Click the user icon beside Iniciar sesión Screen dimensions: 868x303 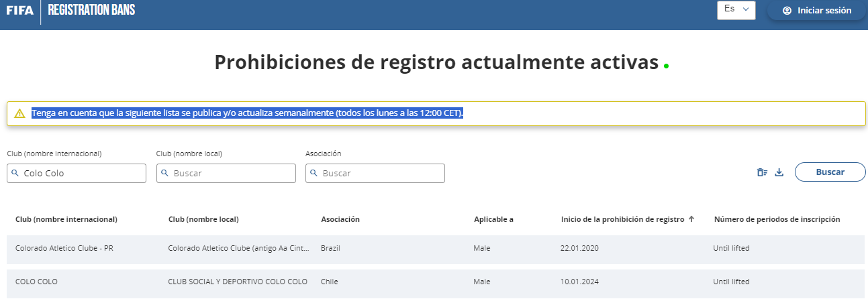(787, 11)
